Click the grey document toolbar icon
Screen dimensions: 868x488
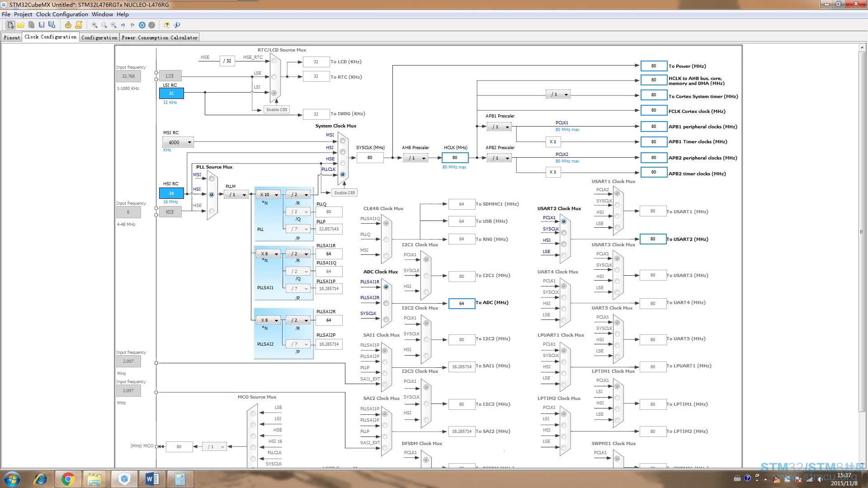(x=31, y=25)
